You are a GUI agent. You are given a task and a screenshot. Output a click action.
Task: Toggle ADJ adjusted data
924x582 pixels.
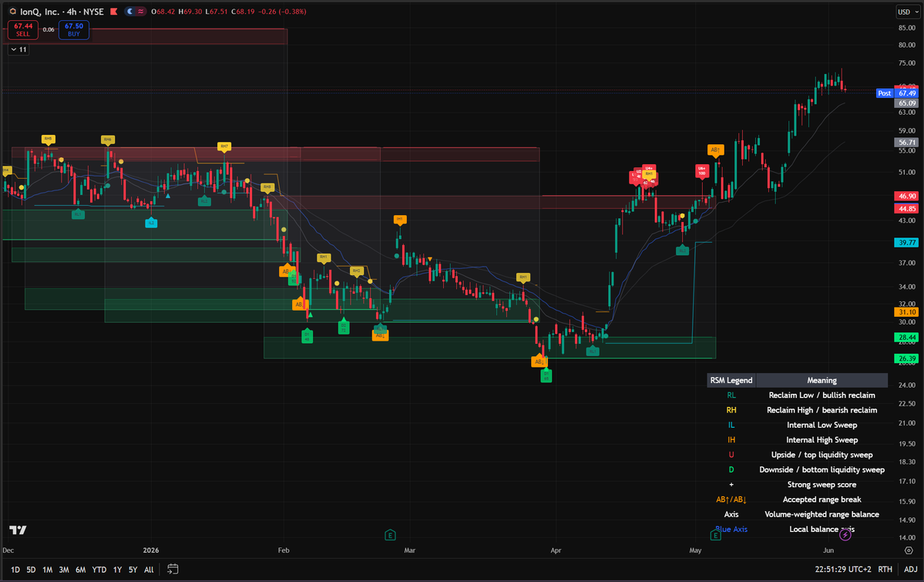tap(911, 570)
